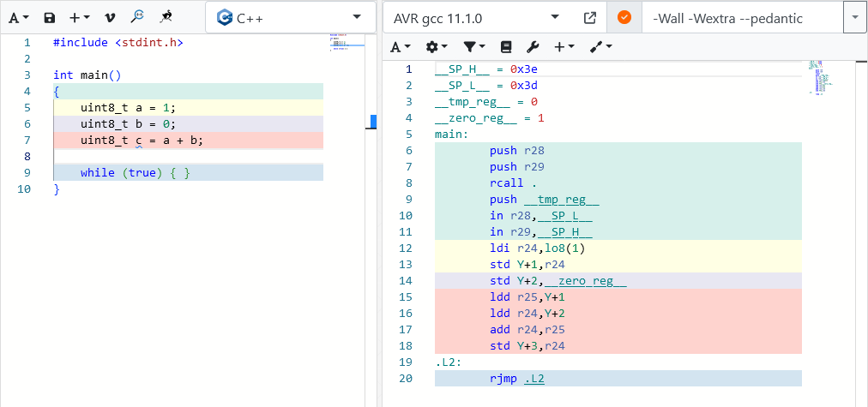Pop out the compiler picker window icon
Screen dimensions: 868x407
[590, 17]
